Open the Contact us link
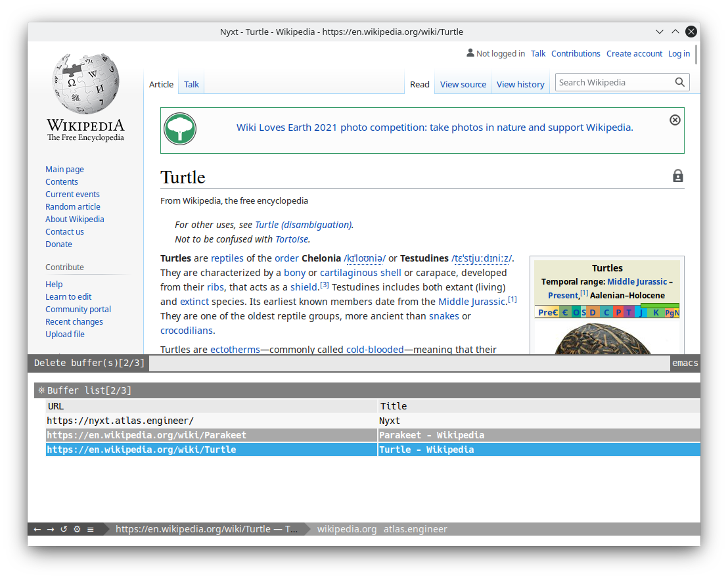 [64, 232]
